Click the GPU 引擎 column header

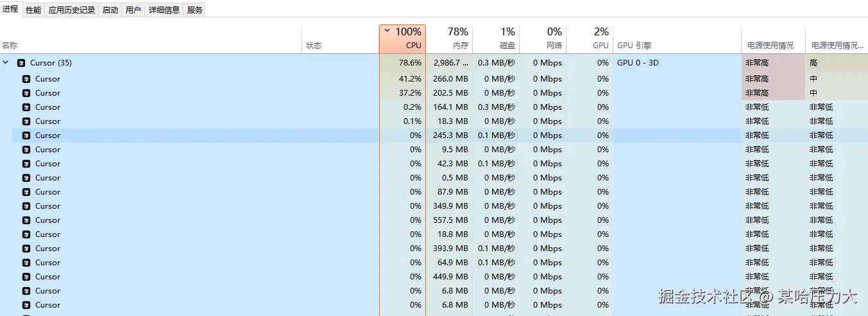pos(634,46)
